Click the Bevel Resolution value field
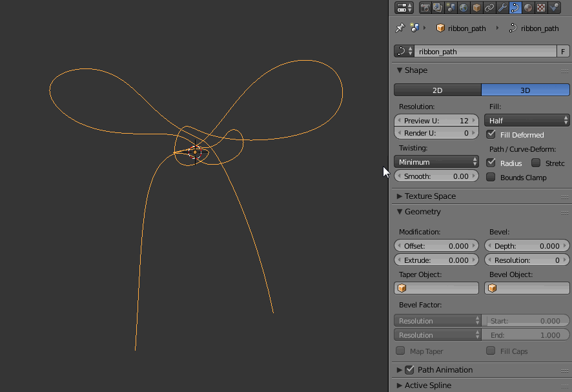Image resolution: width=572 pixels, height=392 pixels. [x=527, y=260]
